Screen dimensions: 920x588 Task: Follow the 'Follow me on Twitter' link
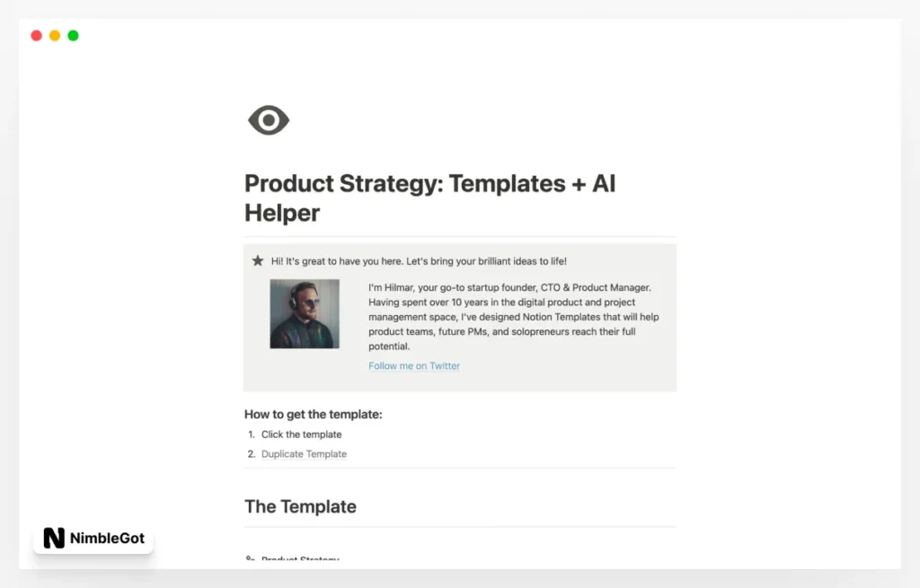[413, 365]
